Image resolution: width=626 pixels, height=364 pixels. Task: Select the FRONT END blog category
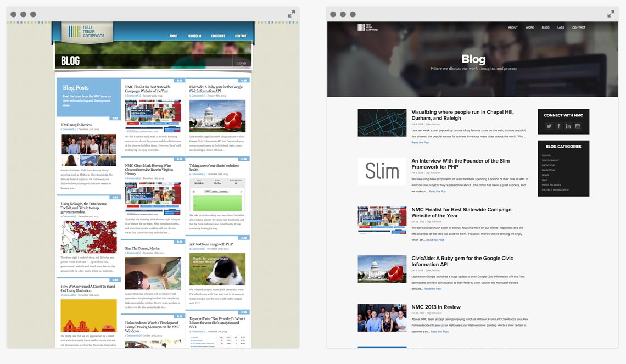548,165
